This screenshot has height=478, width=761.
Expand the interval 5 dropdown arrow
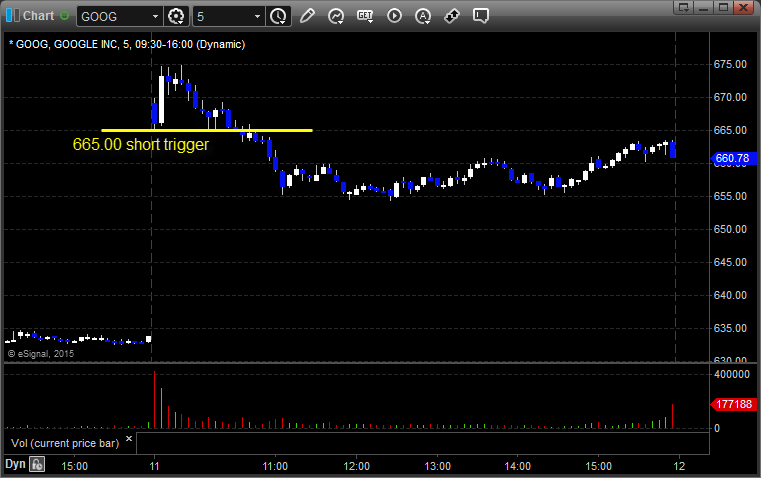point(257,16)
